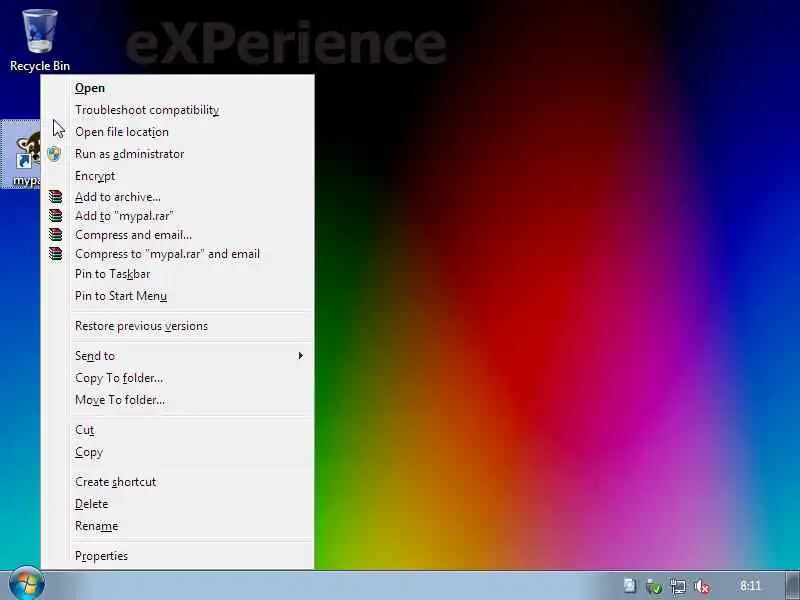Screen dimensions: 800x600
Task: Click the document tray icon beside Safely Remove
Action: point(630,585)
